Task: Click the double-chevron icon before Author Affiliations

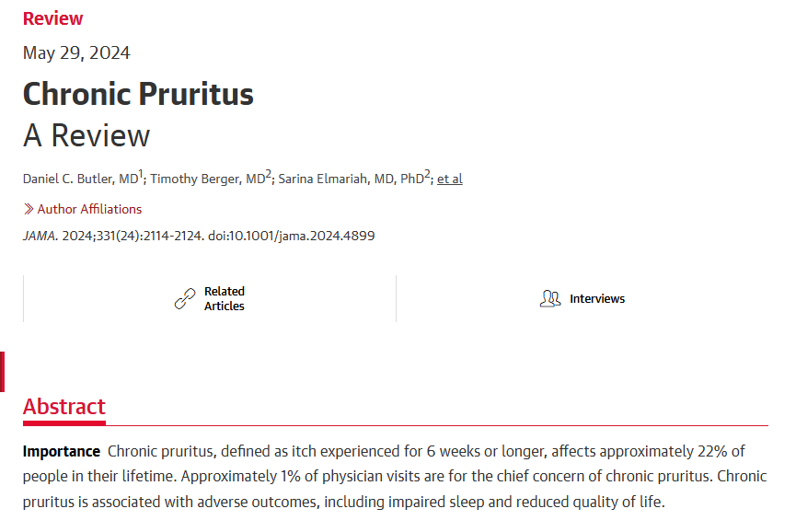Action: [29, 209]
